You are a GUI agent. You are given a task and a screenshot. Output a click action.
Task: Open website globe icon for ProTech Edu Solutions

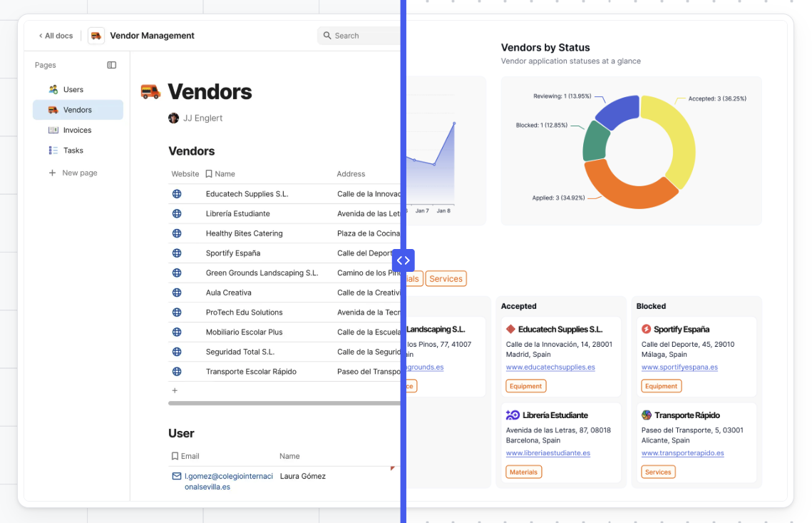177,312
